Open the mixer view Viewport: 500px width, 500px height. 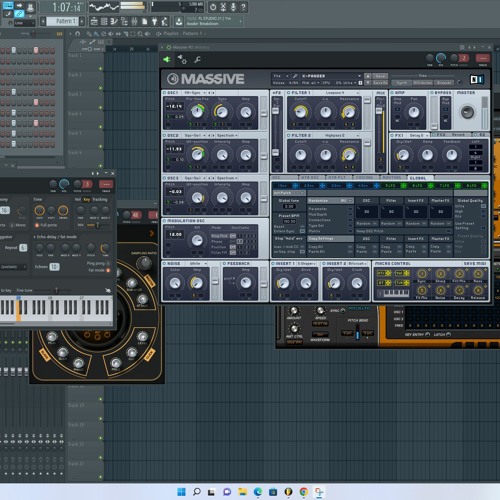coord(134,22)
